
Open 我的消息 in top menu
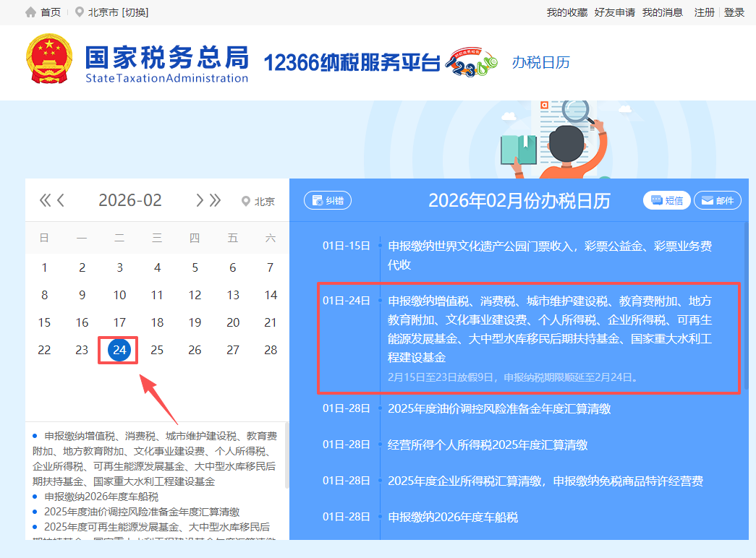point(662,12)
